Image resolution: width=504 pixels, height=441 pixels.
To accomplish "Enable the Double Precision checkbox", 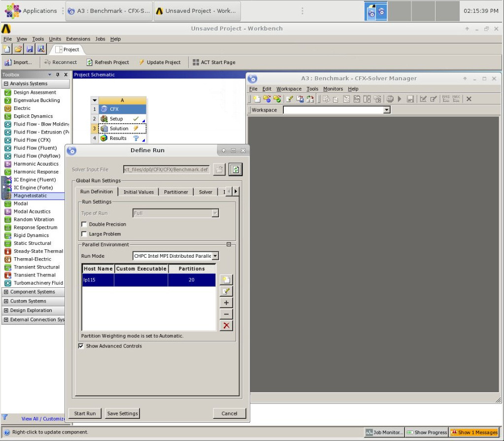I will pyautogui.click(x=84, y=224).
